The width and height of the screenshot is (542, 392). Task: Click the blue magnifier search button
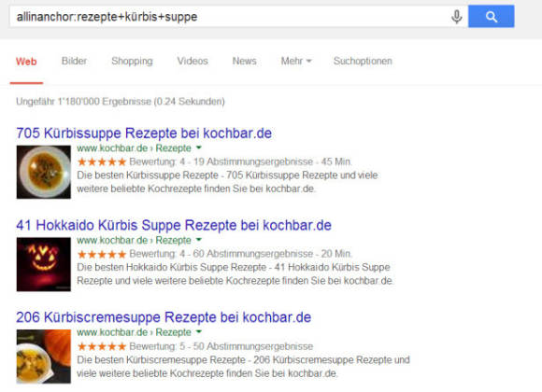click(x=492, y=16)
